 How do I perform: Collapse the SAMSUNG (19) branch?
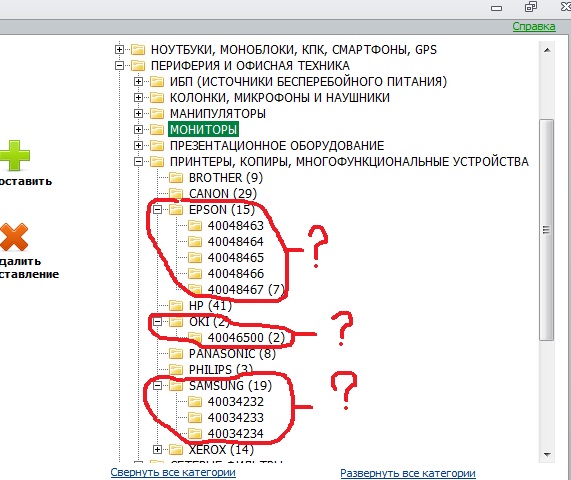coord(157,385)
